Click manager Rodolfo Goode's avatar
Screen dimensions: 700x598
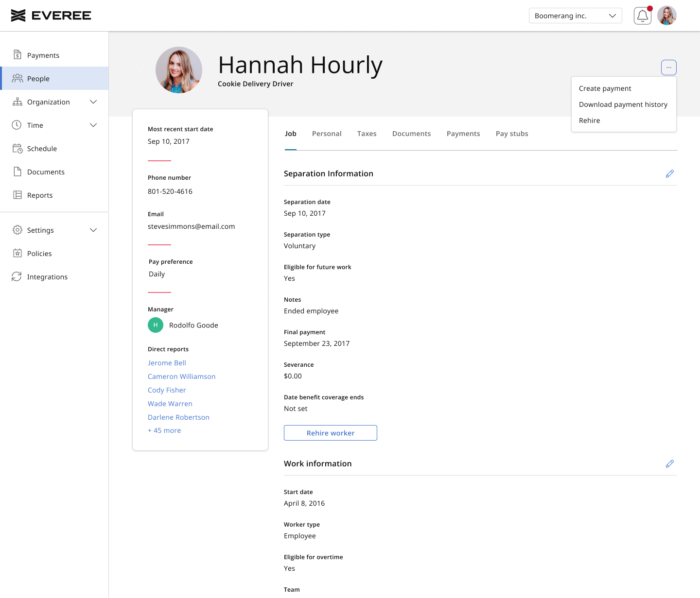[x=156, y=325]
